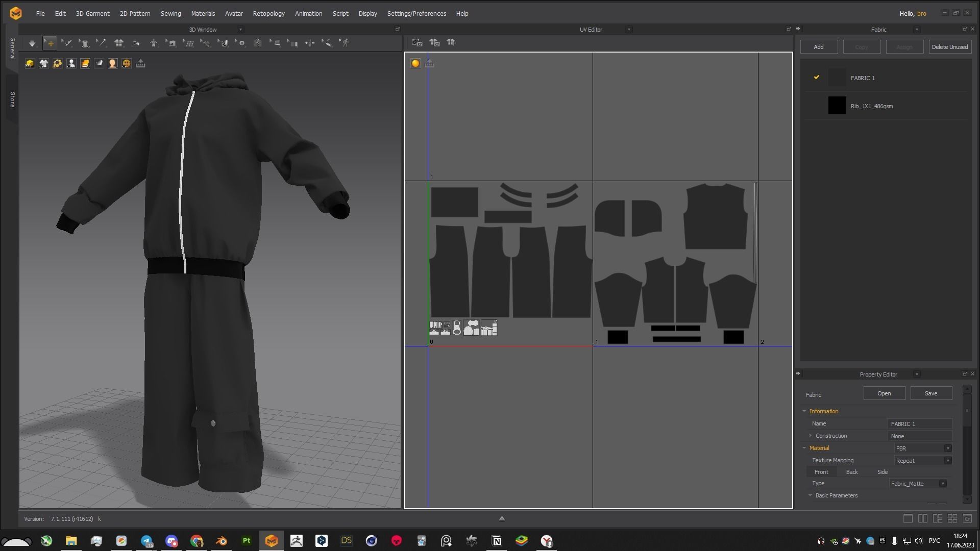Select the Simulate tool in the 3D toolbar
Screen dimensions: 980x551
(x=32, y=43)
